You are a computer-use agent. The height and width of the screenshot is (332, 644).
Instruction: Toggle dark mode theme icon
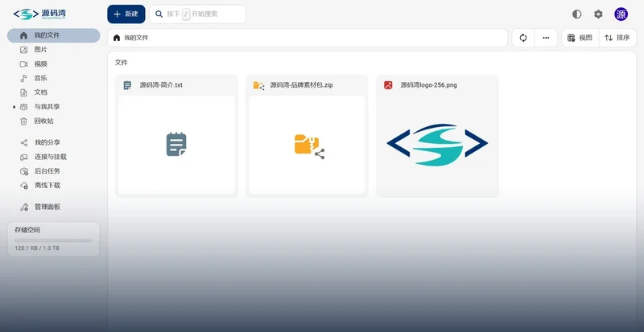coord(576,14)
